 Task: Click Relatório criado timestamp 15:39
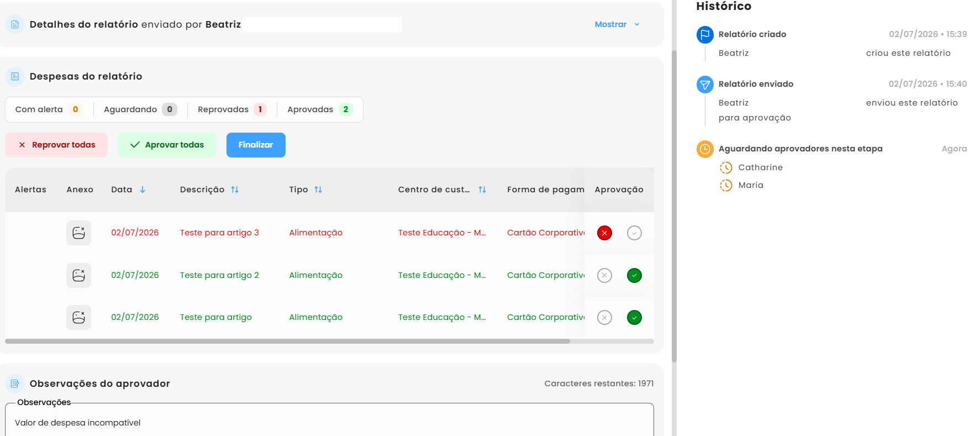[x=928, y=34]
